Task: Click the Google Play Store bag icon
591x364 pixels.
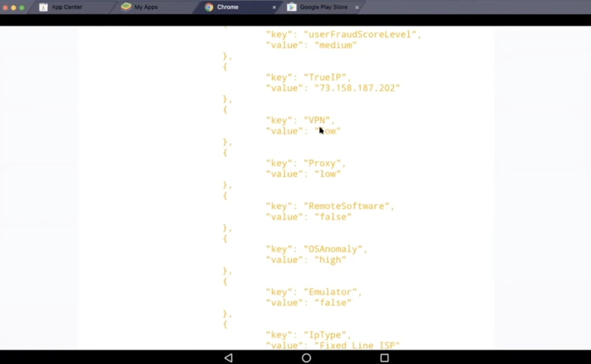Action: (292, 7)
